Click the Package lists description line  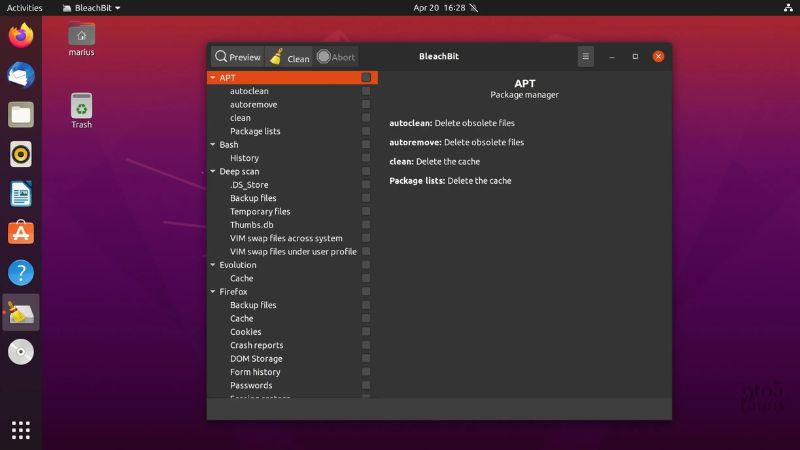450,181
